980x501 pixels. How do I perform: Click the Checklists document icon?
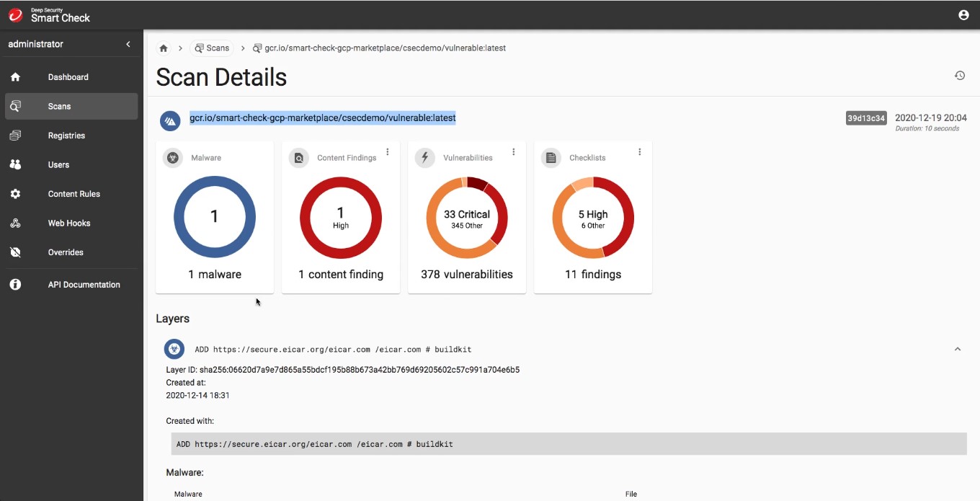(x=551, y=158)
